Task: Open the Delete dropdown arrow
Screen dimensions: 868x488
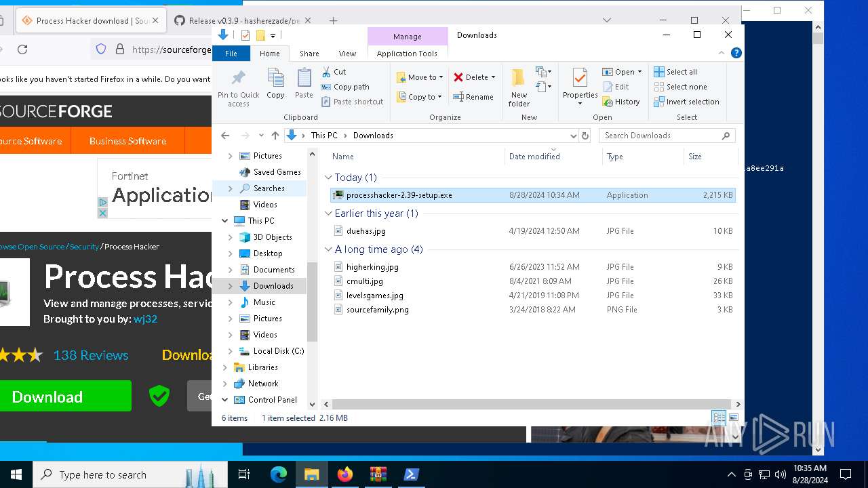Action: pyautogui.click(x=493, y=77)
